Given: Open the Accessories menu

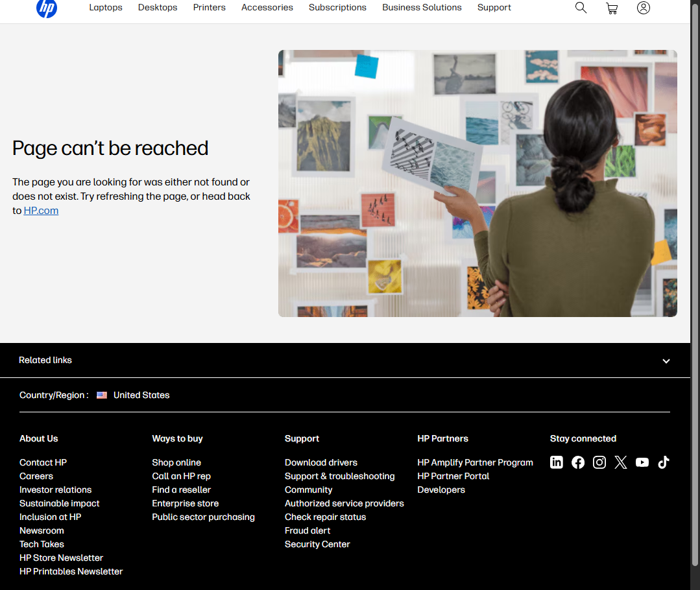Looking at the screenshot, I should pyautogui.click(x=267, y=8).
